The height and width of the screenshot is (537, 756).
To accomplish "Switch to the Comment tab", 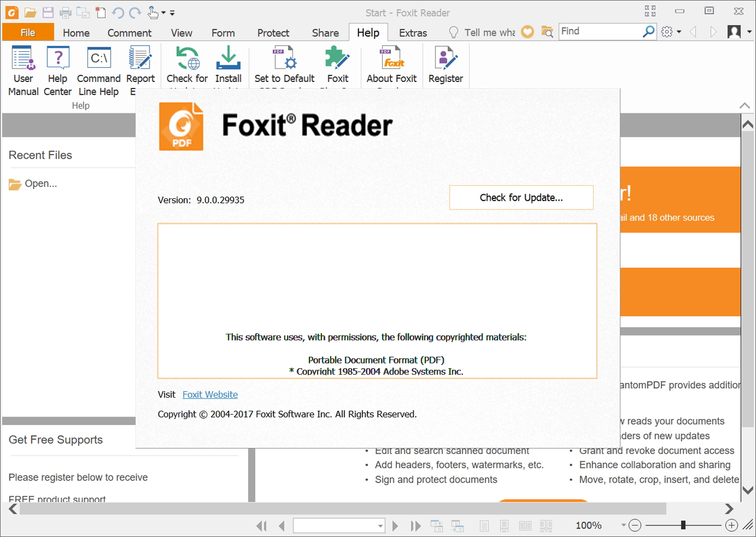I will click(129, 32).
